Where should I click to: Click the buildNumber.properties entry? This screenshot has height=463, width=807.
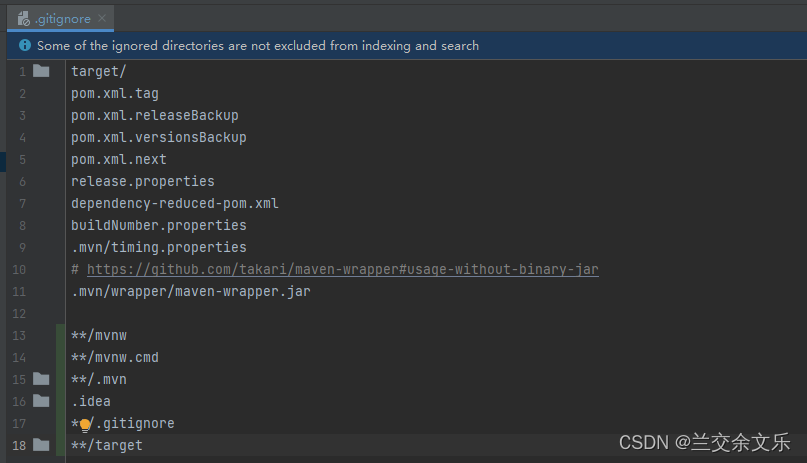[x=158, y=225]
